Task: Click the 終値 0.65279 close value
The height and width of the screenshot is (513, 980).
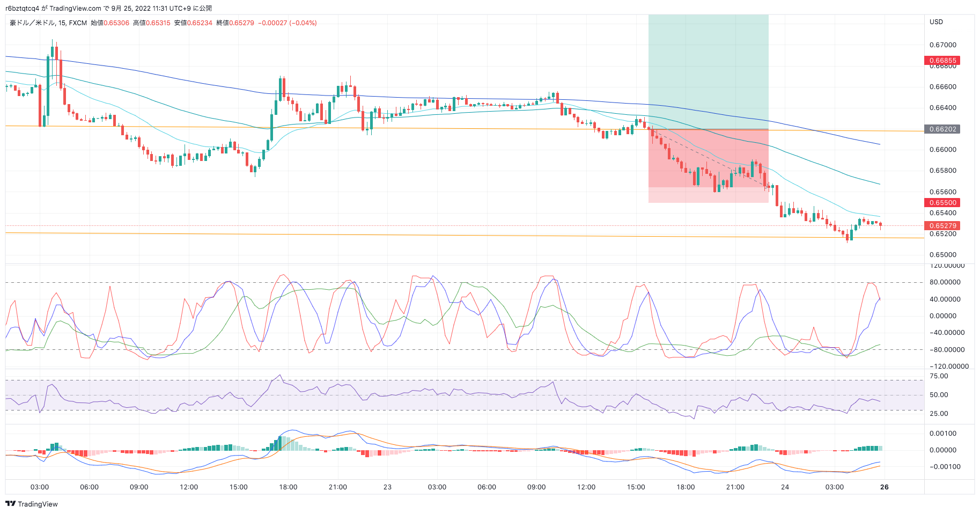Action: coord(235,23)
